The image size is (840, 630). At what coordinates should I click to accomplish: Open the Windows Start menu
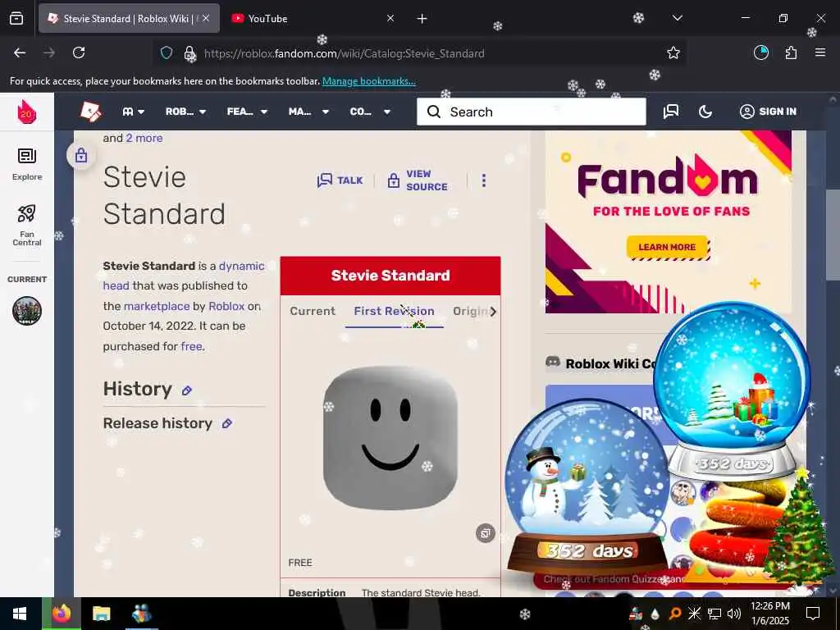coord(21,614)
